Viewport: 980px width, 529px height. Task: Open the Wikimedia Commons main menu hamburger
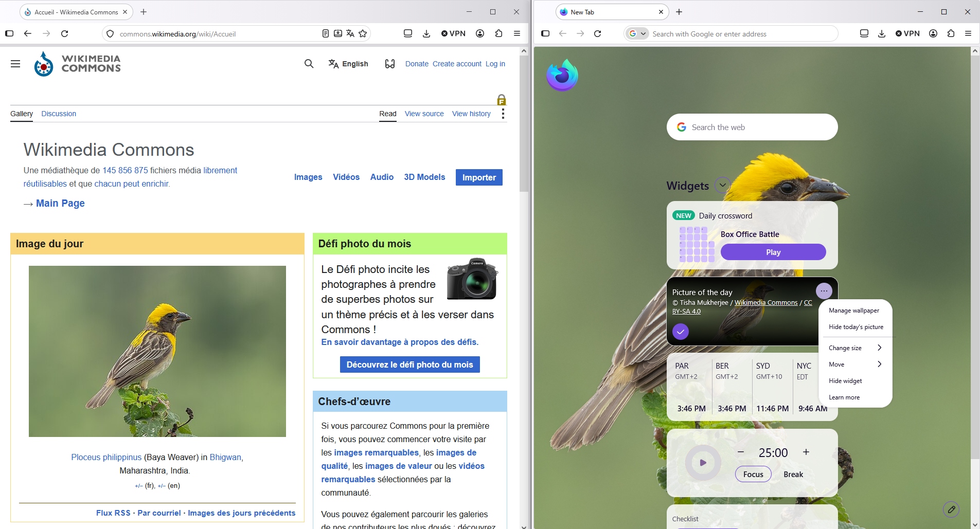click(x=15, y=64)
